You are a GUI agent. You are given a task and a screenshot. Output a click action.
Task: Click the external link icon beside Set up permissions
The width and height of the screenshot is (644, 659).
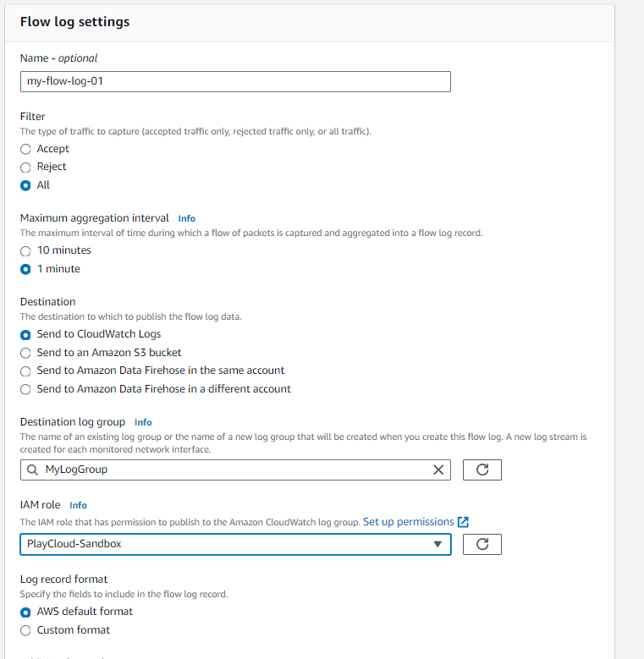463,522
